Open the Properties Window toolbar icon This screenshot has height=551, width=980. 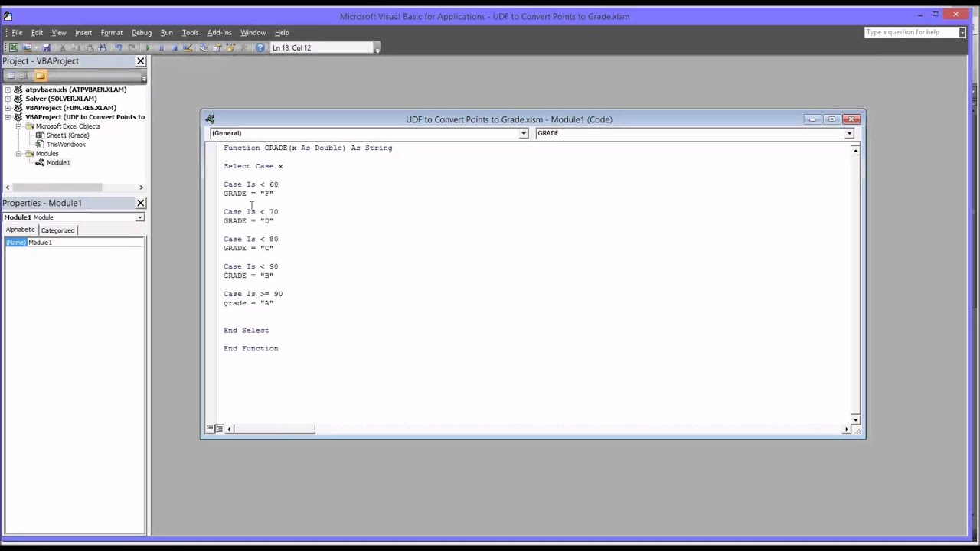pyautogui.click(x=217, y=47)
